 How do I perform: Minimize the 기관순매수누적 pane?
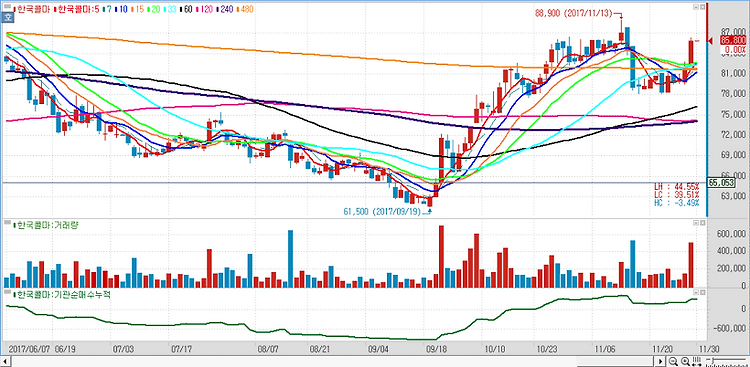click(696, 292)
